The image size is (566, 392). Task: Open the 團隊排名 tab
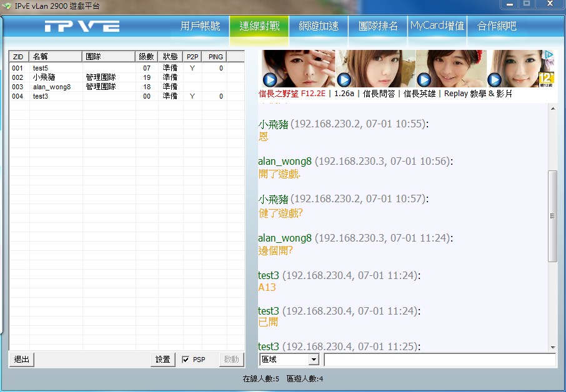378,26
